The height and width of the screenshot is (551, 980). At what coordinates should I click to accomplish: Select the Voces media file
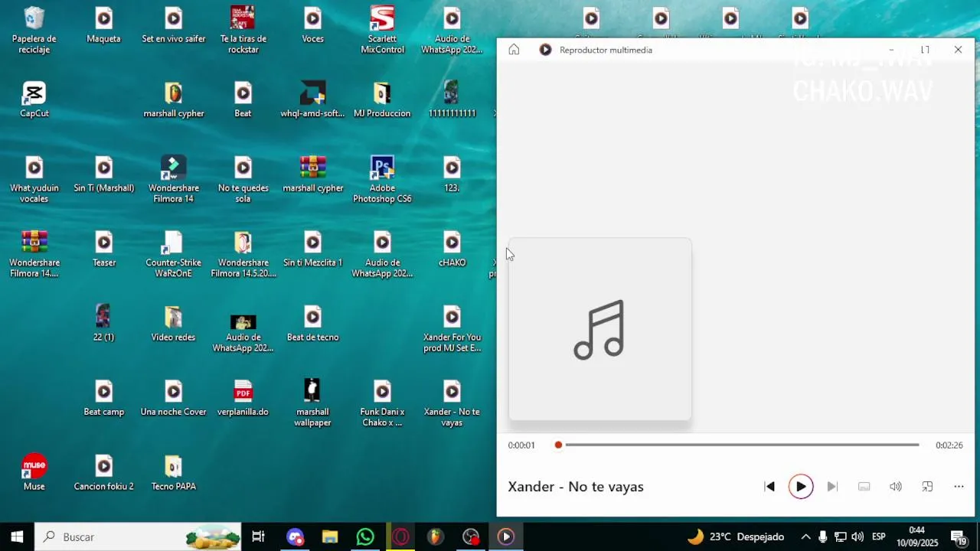coord(312,25)
